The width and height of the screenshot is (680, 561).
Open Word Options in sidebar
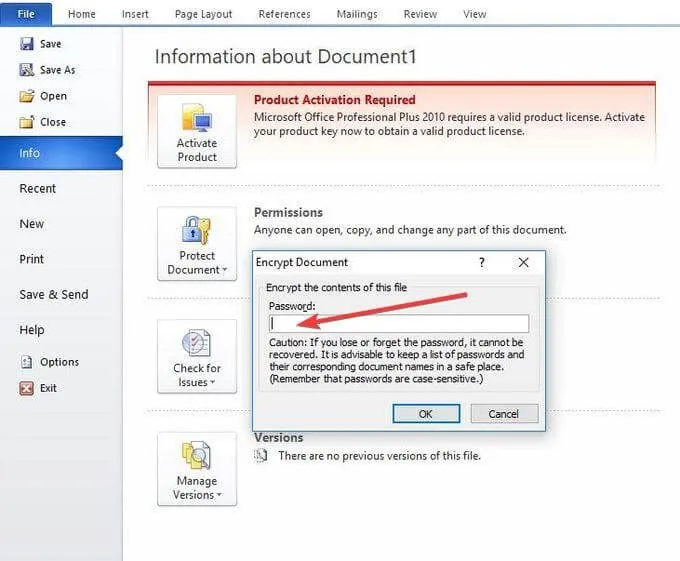[27, 362]
